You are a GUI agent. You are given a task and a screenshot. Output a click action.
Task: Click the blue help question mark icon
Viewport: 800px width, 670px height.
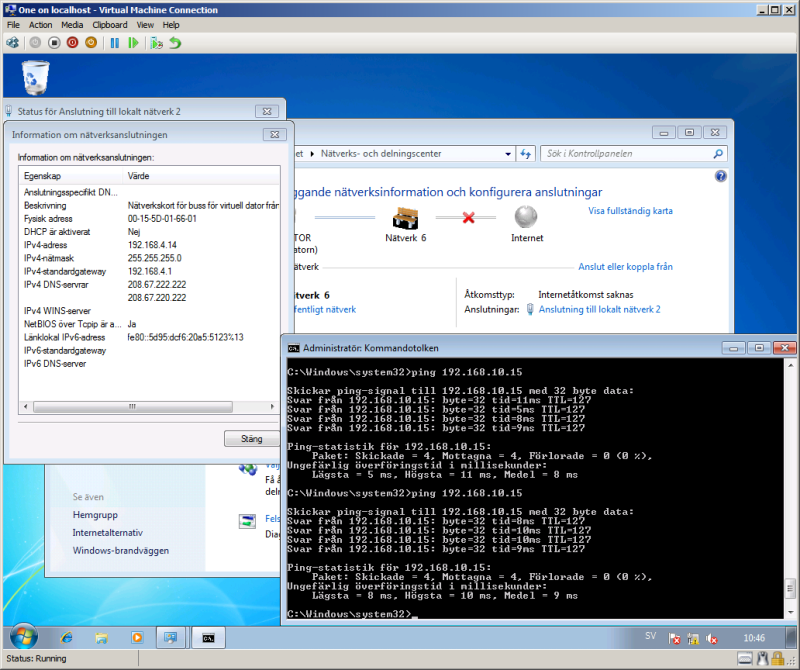coord(720,177)
